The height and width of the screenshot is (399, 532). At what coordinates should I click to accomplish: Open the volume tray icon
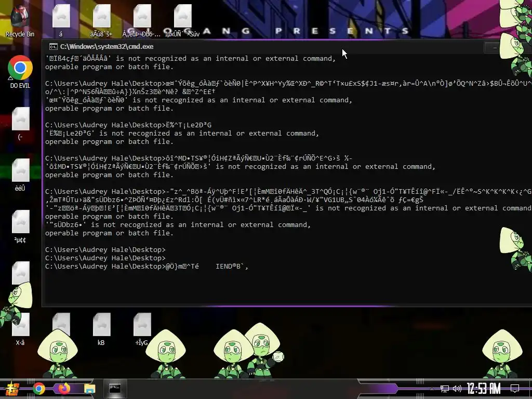[x=457, y=389]
